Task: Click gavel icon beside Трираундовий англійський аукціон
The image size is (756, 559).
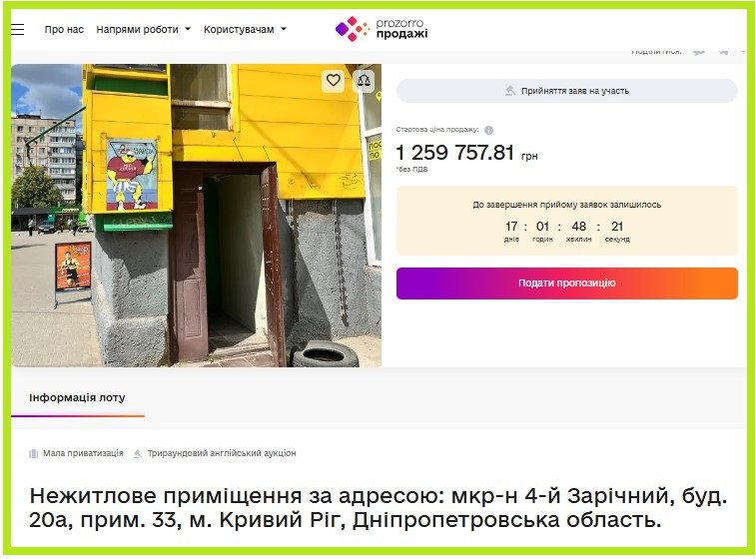Action: 138,453
